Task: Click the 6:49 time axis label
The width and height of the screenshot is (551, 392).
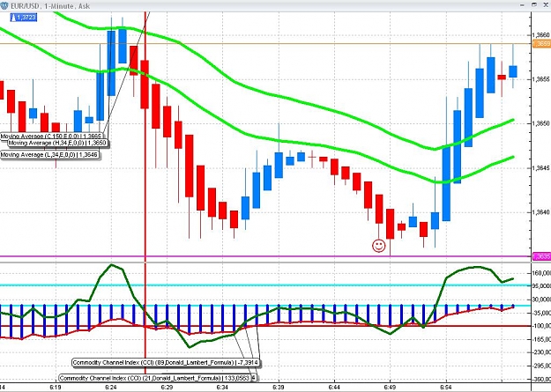Action: pos(390,387)
